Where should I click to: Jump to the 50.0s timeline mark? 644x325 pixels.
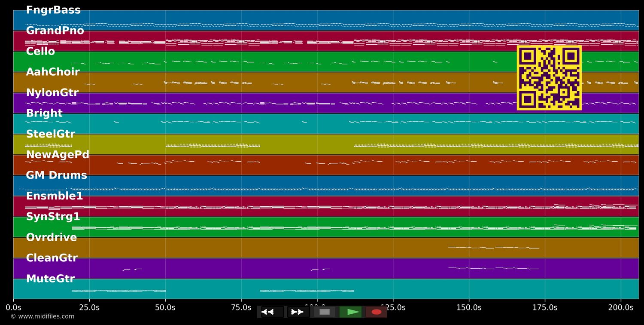pyautogui.click(x=165, y=307)
